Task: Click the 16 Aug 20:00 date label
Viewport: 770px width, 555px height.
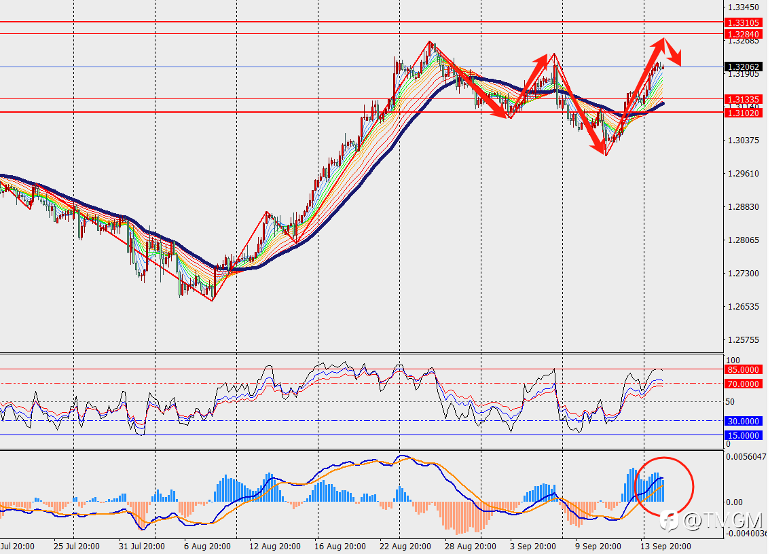Action: pos(340,546)
